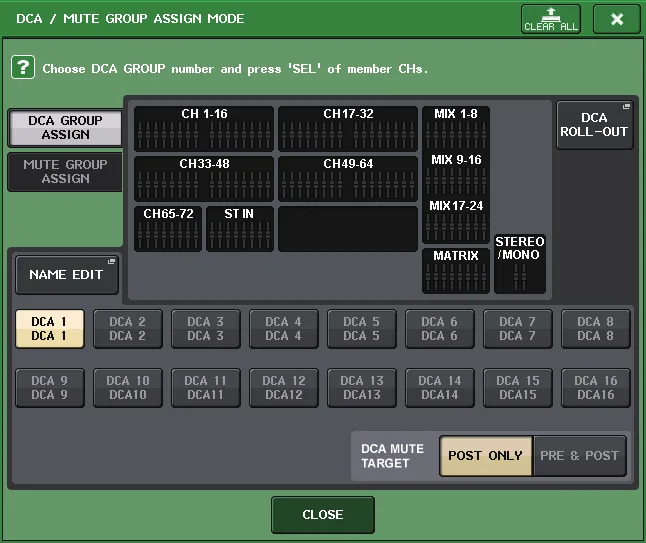Select the MIX17-24 block
The height and width of the screenshot is (543, 646).
tap(456, 221)
